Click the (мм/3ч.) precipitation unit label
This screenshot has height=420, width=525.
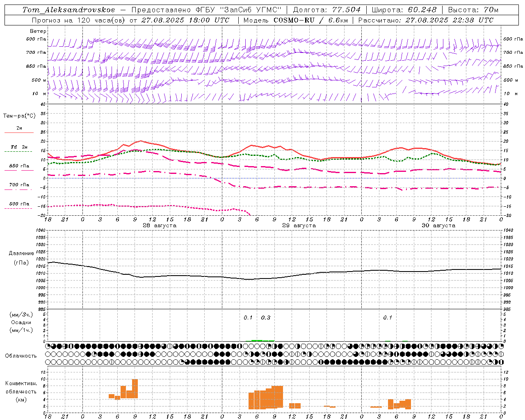[21, 315]
